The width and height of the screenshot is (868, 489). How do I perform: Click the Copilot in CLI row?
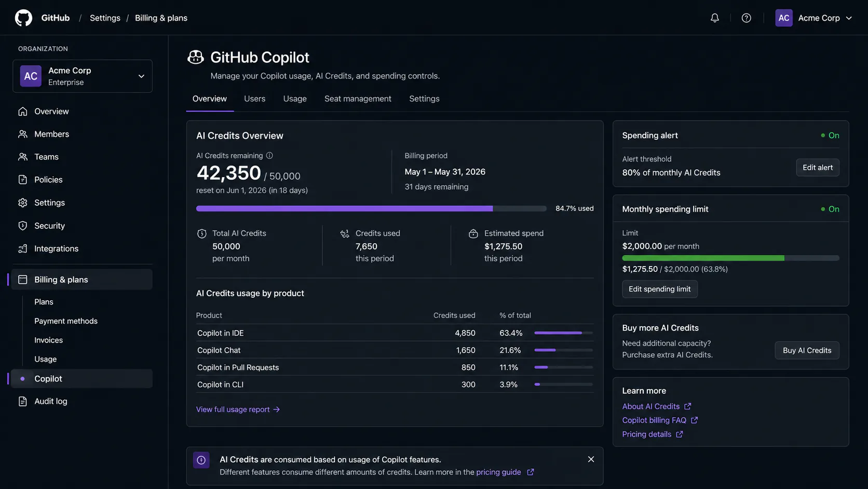tap(395, 385)
